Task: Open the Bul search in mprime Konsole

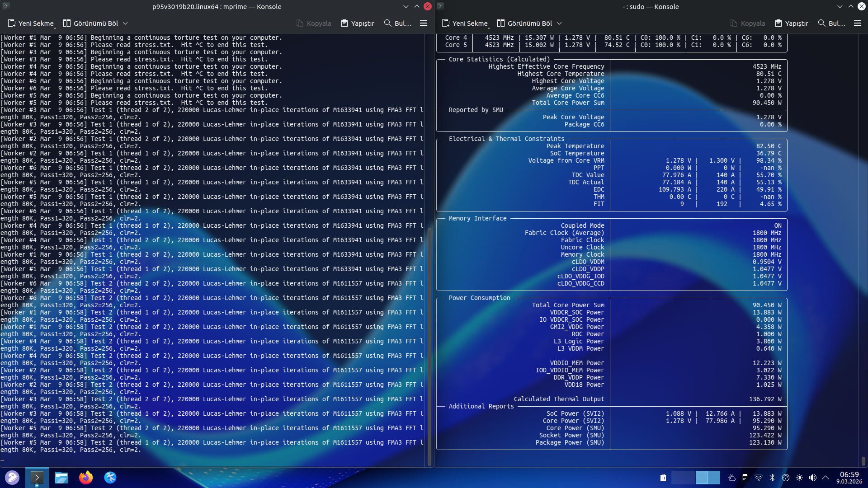Action: coord(398,23)
